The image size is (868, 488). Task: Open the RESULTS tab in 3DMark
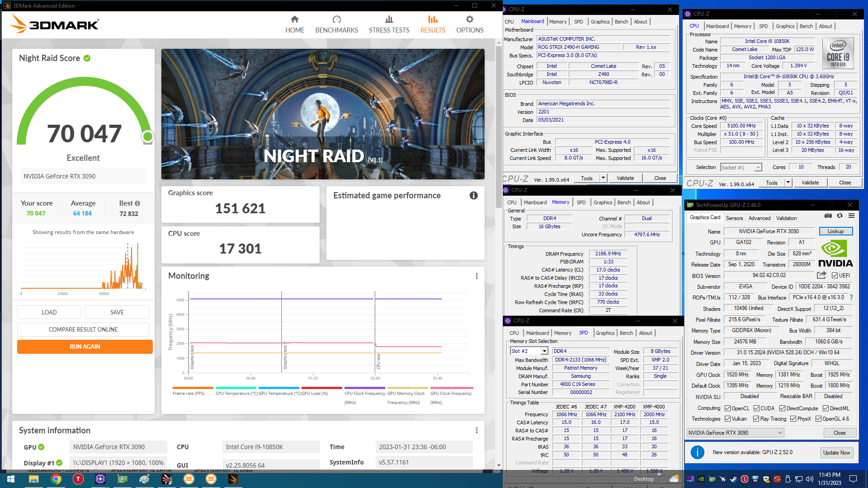point(433,24)
